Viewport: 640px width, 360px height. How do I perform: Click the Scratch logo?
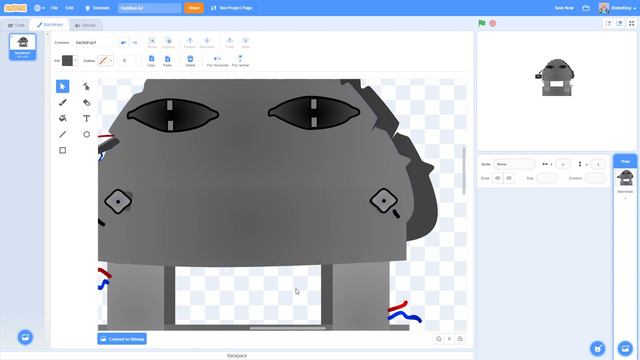pyautogui.click(x=16, y=8)
